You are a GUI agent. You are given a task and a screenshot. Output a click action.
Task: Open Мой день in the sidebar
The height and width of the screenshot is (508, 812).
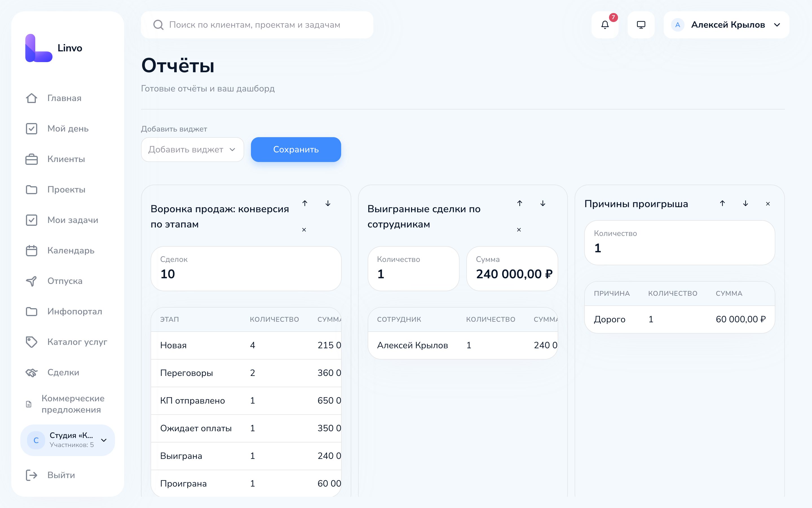(x=67, y=129)
